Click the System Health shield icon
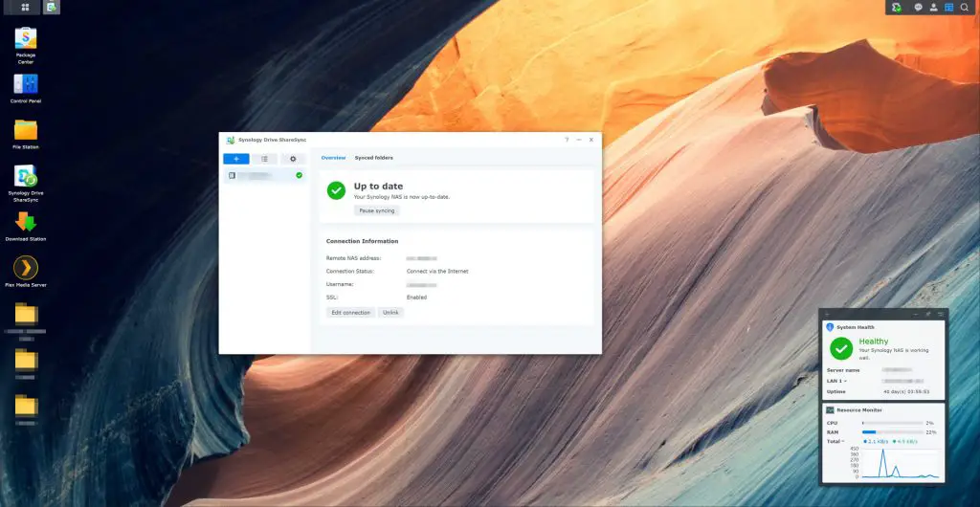 click(830, 327)
